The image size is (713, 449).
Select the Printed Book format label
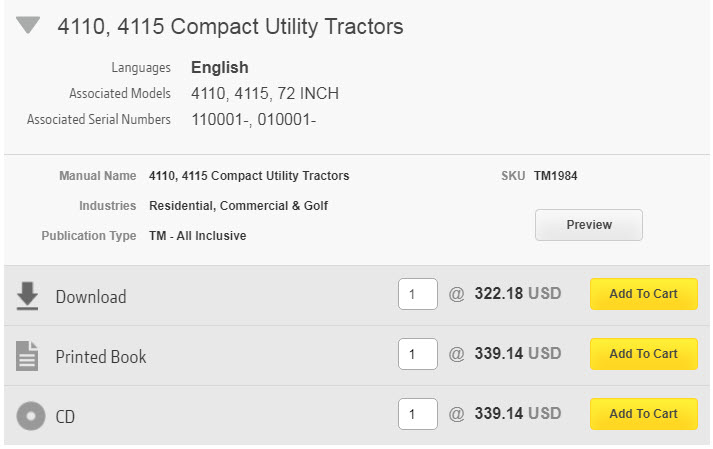click(x=101, y=357)
